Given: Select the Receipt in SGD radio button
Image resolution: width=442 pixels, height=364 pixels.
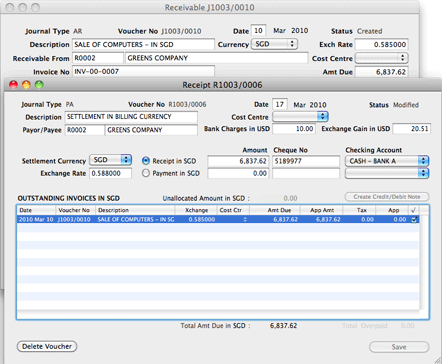Looking at the screenshot, I should [x=146, y=161].
